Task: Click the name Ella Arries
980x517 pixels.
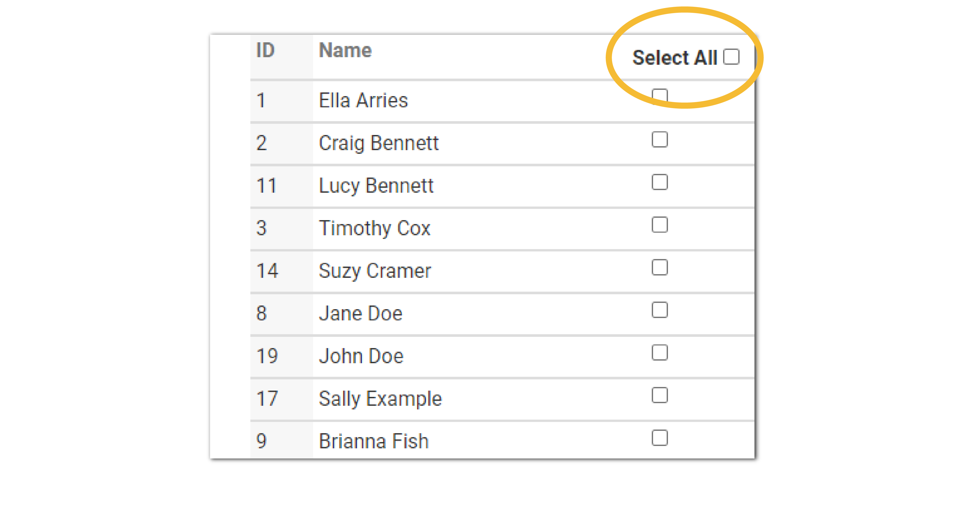Action: point(363,101)
